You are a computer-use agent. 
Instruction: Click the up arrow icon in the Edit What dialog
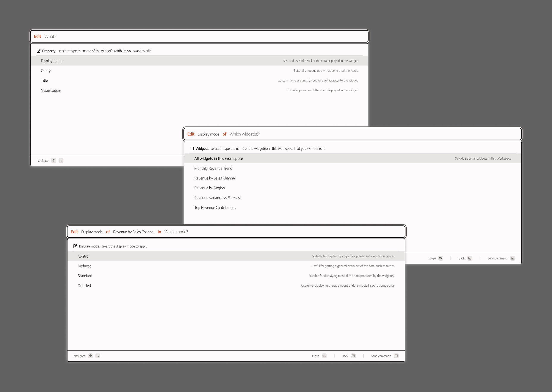click(54, 160)
